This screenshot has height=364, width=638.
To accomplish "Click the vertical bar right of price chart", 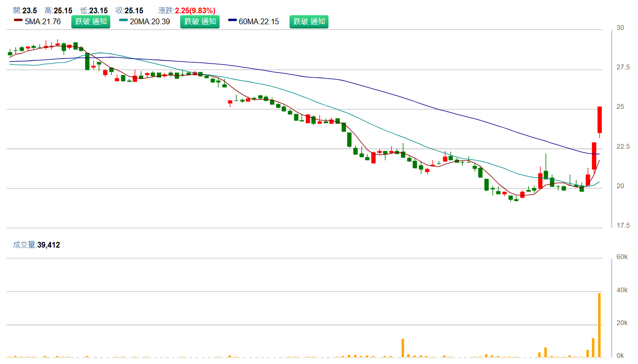I will pyautogui.click(x=612, y=128).
